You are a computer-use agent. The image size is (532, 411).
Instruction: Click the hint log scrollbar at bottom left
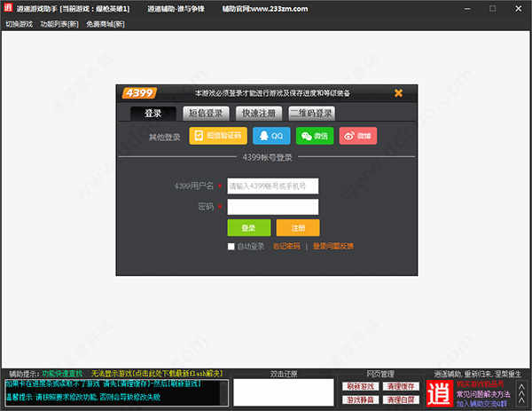pyautogui.click(x=224, y=392)
